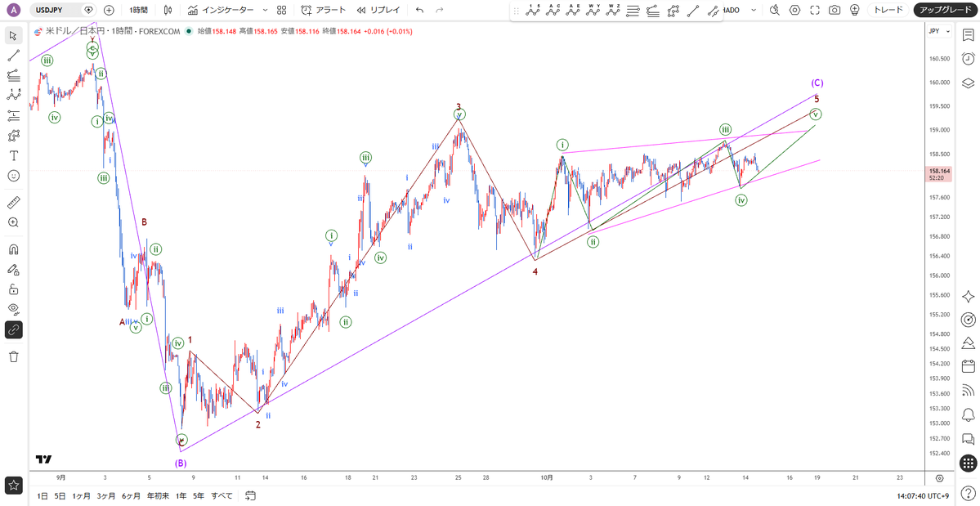Screen dimensions: 980x506
Task: Open the notifications bell panel
Action: (968, 414)
